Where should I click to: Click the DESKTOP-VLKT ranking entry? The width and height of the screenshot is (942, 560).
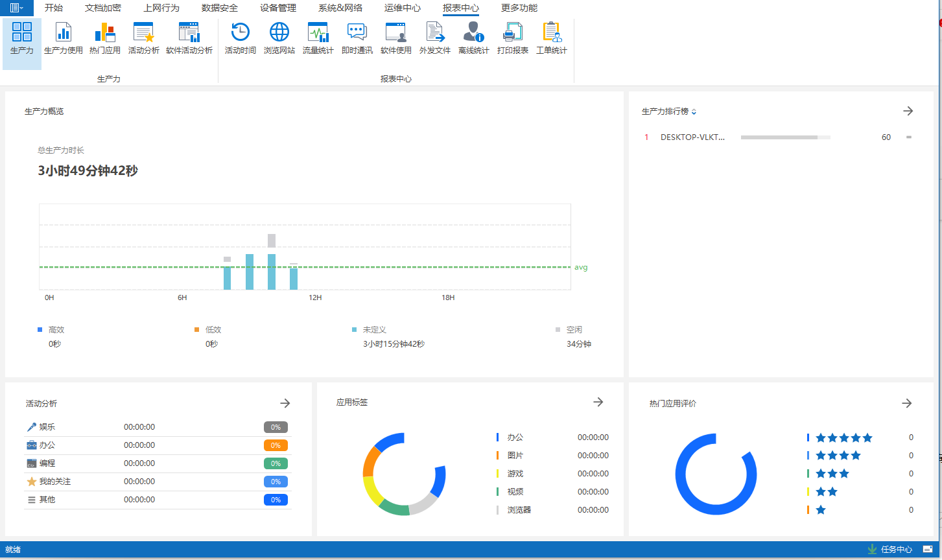pos(692,137)
